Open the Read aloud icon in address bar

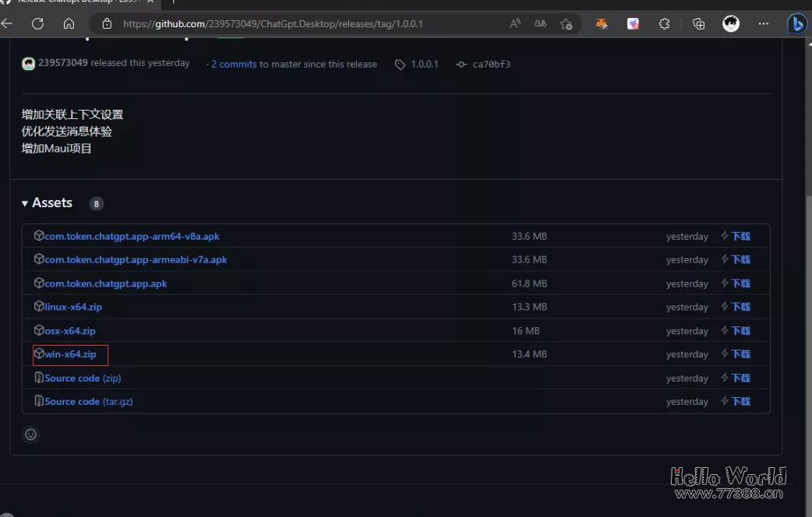pyautogui.click(x=515, y=23)
